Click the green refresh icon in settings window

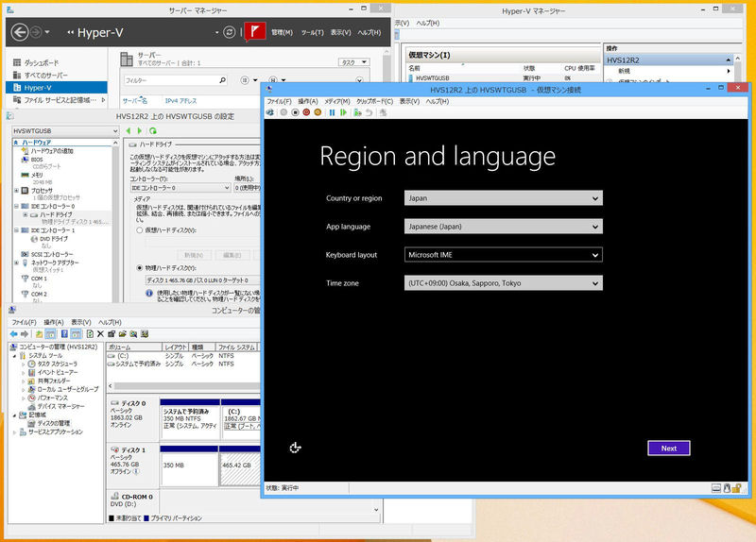pos(153,130)
